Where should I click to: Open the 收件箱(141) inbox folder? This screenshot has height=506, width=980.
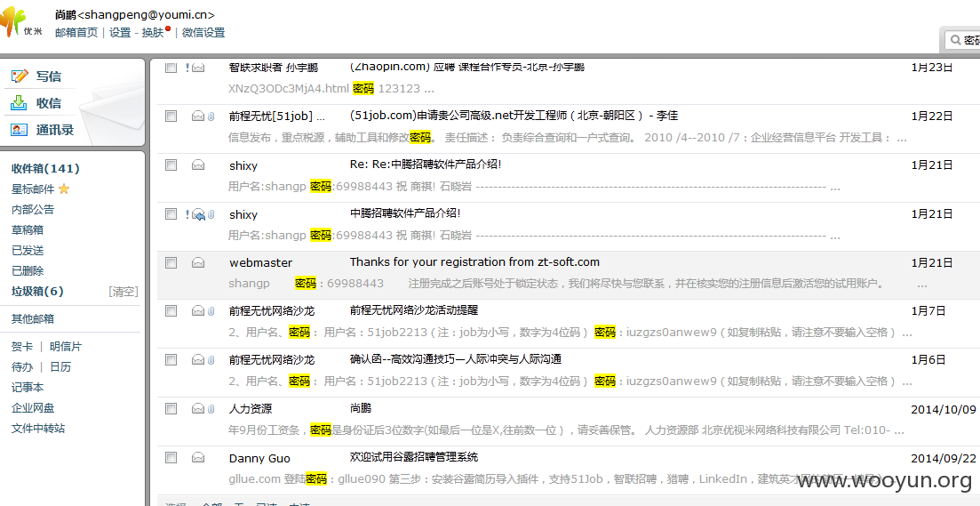45,168
